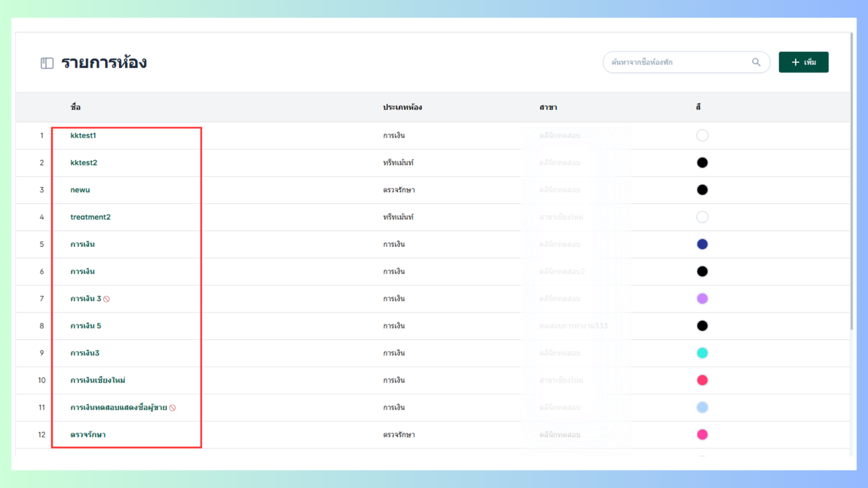The image size is (868, 488).
Task: Click the black color circle for newu
Action: tap(702, 190)
